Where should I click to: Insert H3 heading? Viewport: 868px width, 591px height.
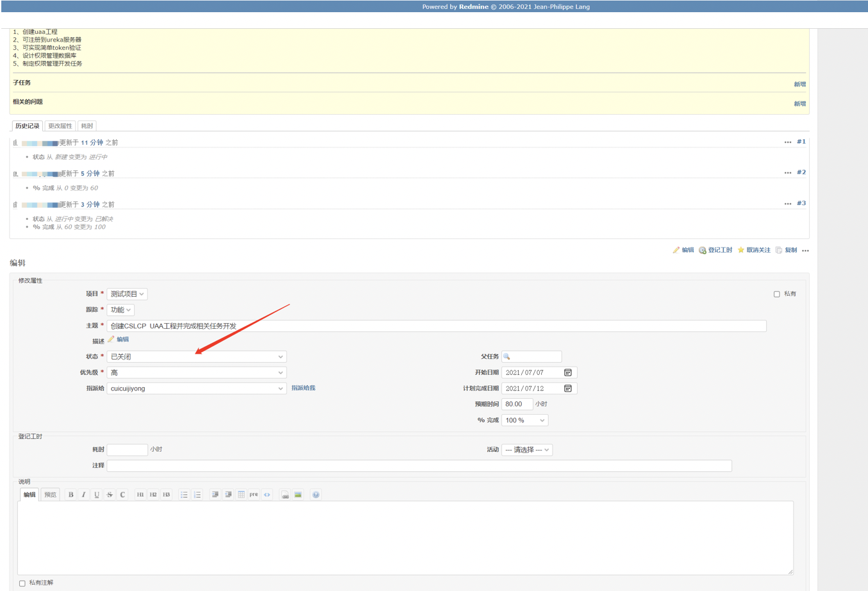click(166, 495)
